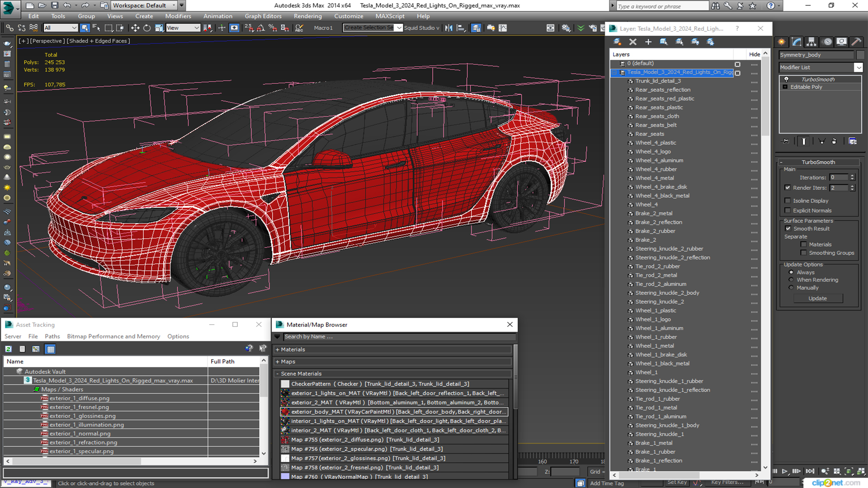
Task: Click the Save file icon in the quick access toolbar
Action: [54, 5]
